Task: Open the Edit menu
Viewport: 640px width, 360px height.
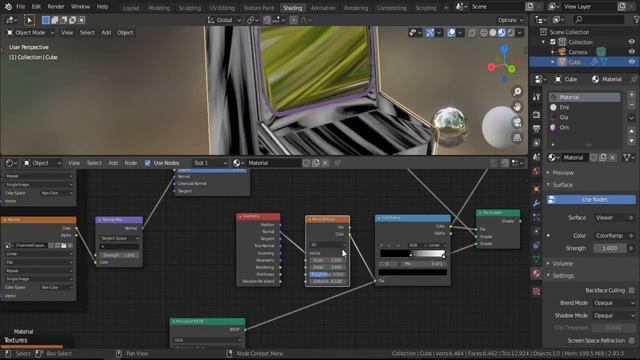Action: (x=36, y=7)
